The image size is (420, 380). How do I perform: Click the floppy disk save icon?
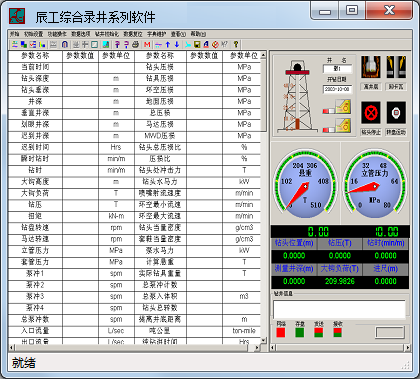click(197, 44)
